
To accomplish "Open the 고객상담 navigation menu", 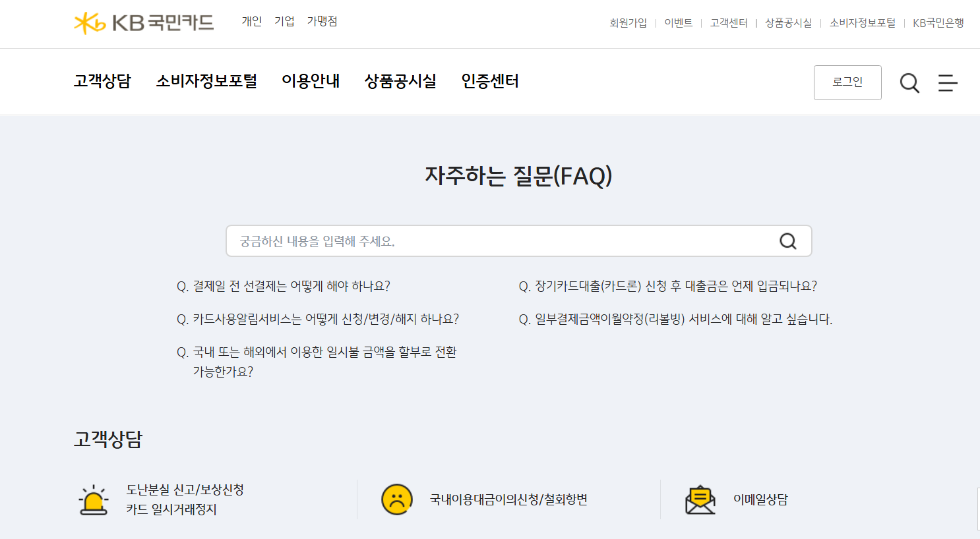I will (102, 82).
